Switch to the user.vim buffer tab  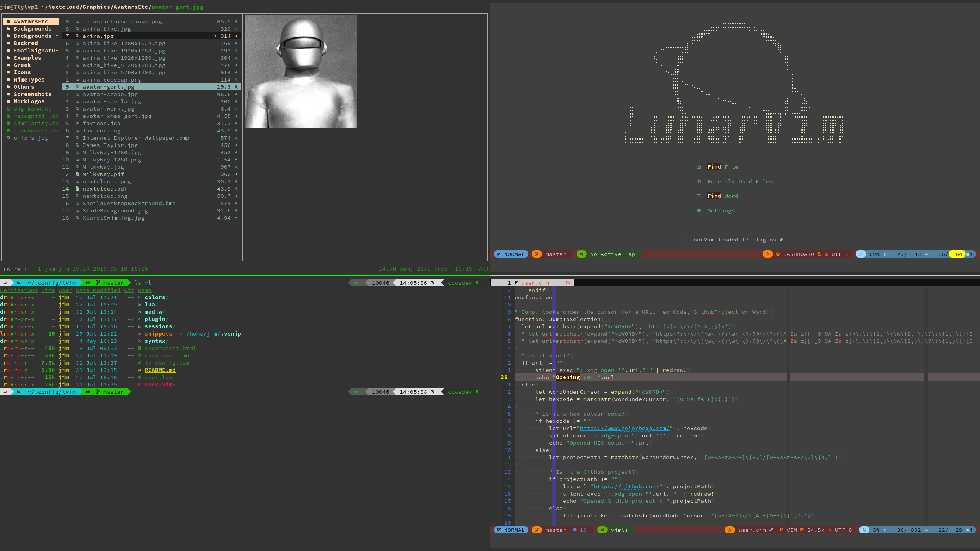coord(535,283)
